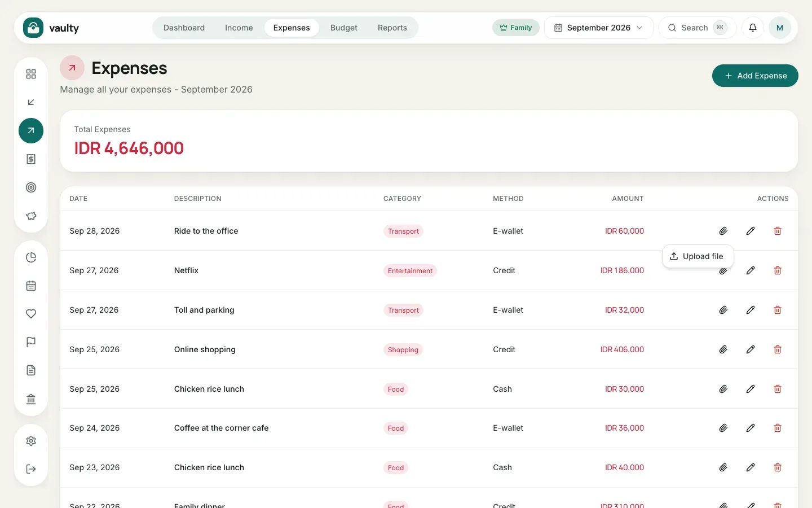Delete the Toll and parking expense

click(778, 310)
